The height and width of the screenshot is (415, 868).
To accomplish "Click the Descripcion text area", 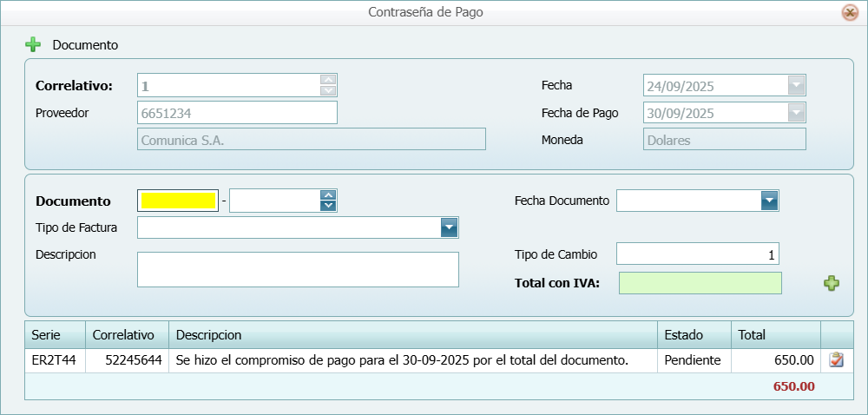I will click(x=298, y=269).
